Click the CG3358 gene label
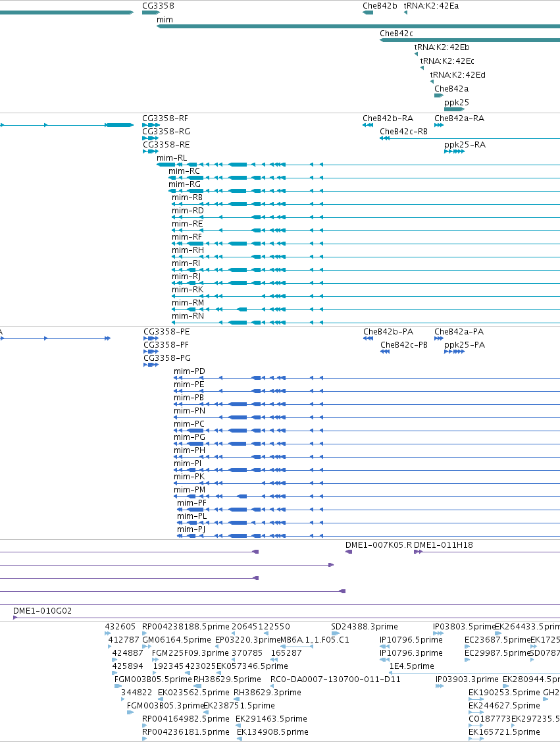Screen dimensions: 560x742 pyautogui.click(x=158, y=6)
